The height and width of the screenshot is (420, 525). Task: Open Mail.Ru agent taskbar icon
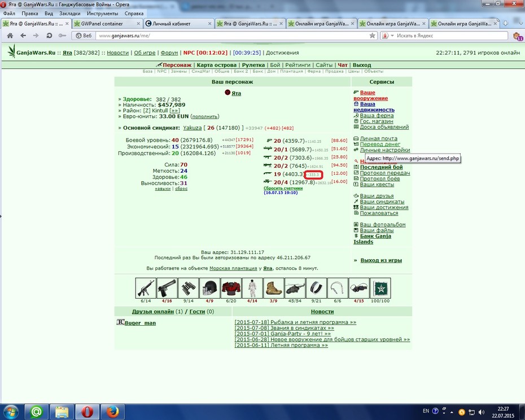[x=36, y=412]
